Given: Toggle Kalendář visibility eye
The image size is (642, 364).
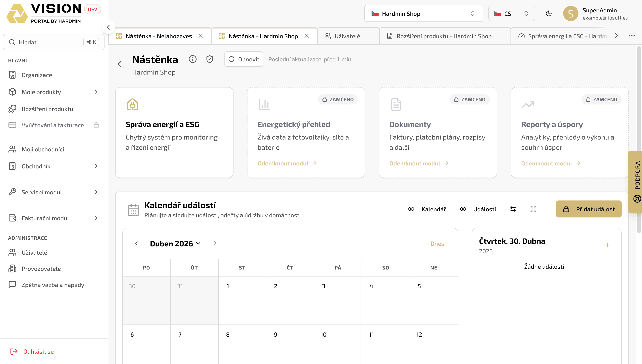Looking at the screenshot, I should (411, 209).
